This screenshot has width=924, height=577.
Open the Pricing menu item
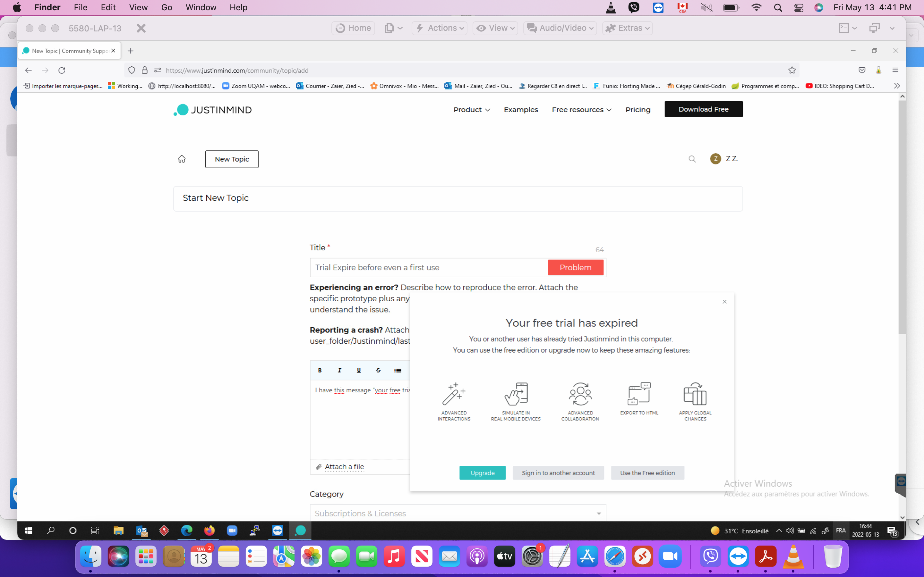coord(637,110)
